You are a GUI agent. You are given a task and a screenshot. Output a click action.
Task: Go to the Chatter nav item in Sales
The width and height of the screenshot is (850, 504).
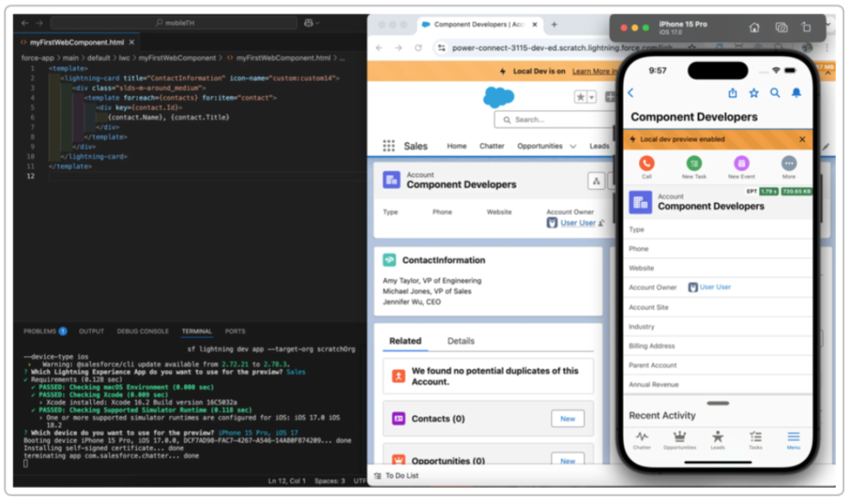(492, 146)
